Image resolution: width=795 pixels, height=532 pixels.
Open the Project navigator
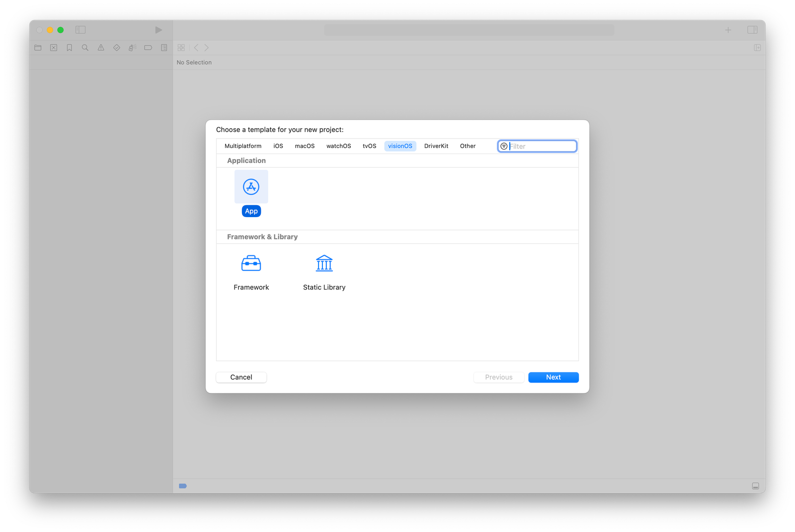click(37, 47)
